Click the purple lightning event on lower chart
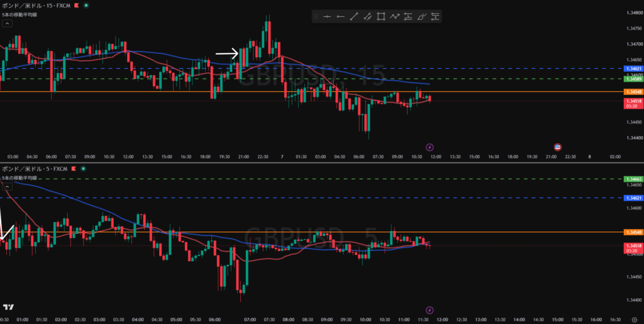This screenshot has height=324, width=644. click(430, 310)
